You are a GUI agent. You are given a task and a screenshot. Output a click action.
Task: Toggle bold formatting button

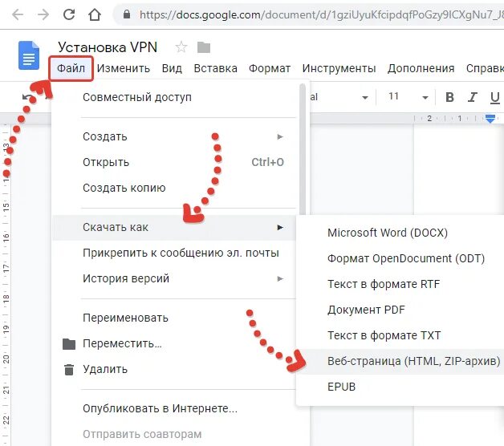449,97
